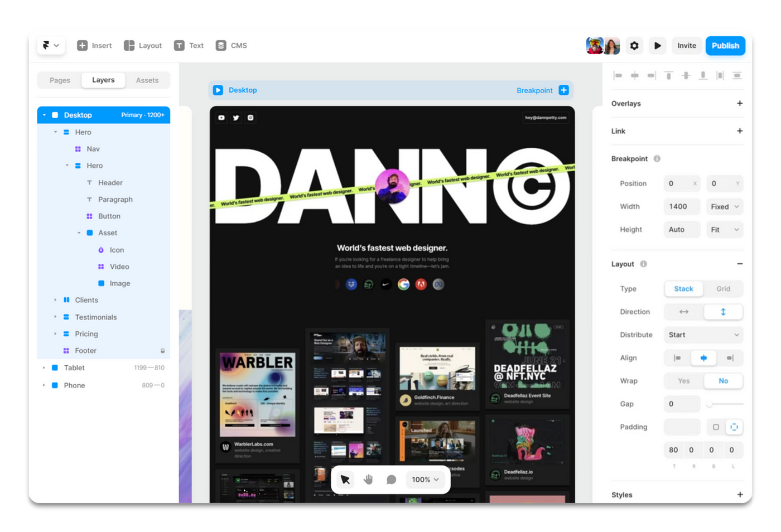Image resolution: width=781 pixels, height=532 pixels.
Task: Align left edges icon
Action: [x=618, y=75]
